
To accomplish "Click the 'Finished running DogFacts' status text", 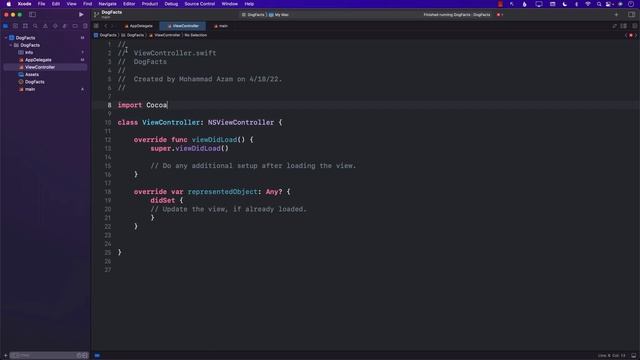I will (x=457, y=15).
